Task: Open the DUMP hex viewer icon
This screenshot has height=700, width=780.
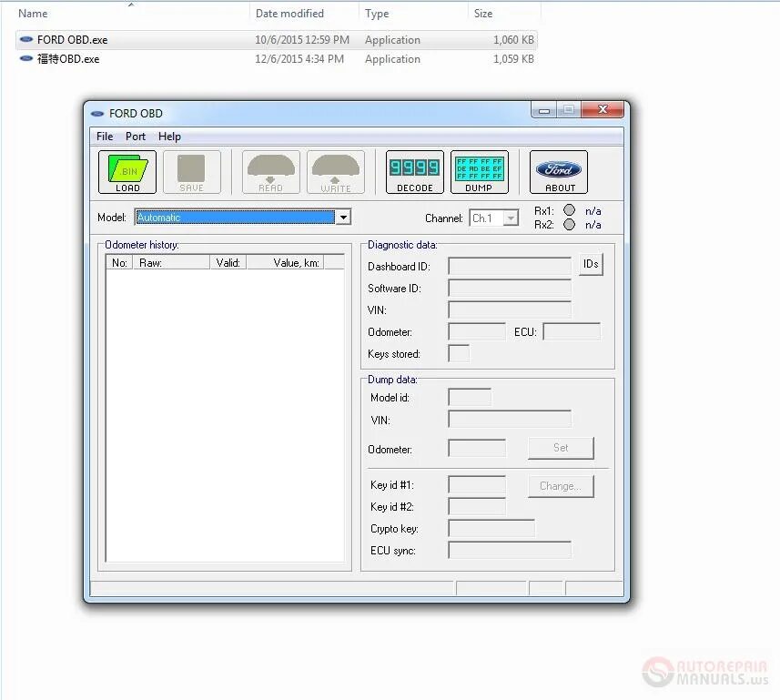Action: (479, 172)
